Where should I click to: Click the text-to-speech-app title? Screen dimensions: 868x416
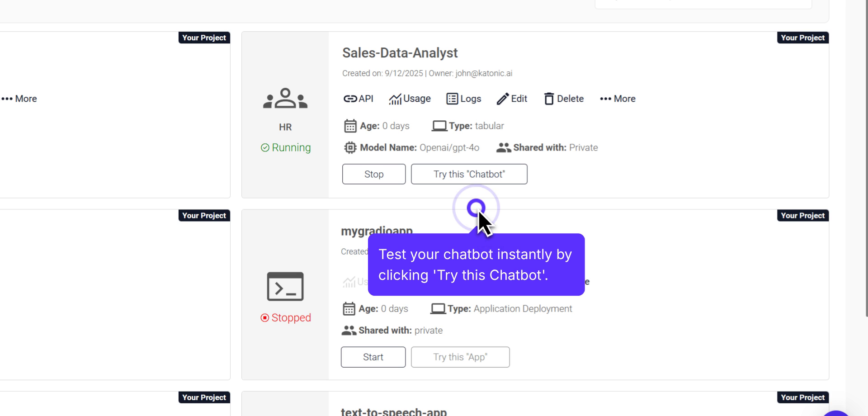click(393, 411)
